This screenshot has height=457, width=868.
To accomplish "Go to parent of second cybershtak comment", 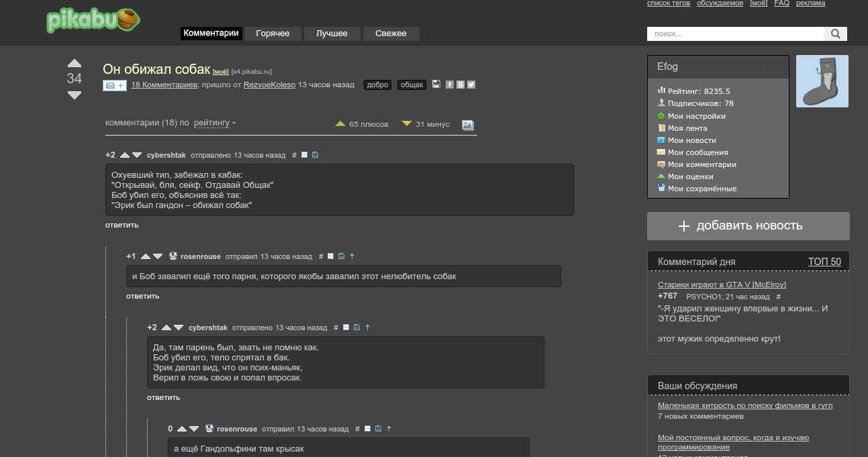I will 368,327.
